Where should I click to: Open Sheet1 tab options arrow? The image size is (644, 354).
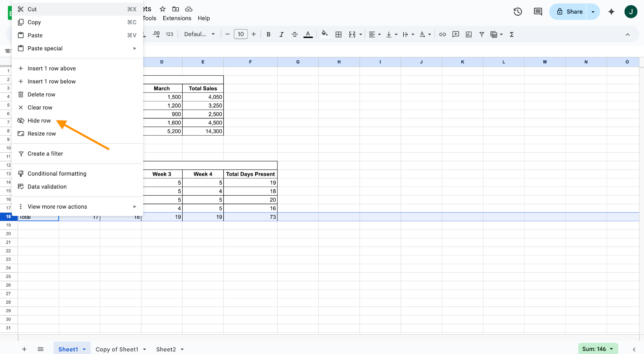[84, 349]
